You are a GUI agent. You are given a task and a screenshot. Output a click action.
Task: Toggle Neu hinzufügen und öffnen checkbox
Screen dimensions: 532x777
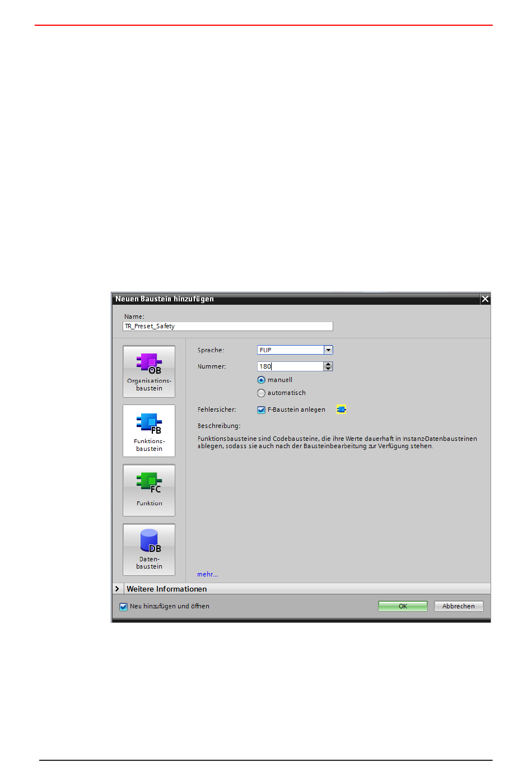tap(123, 606)
